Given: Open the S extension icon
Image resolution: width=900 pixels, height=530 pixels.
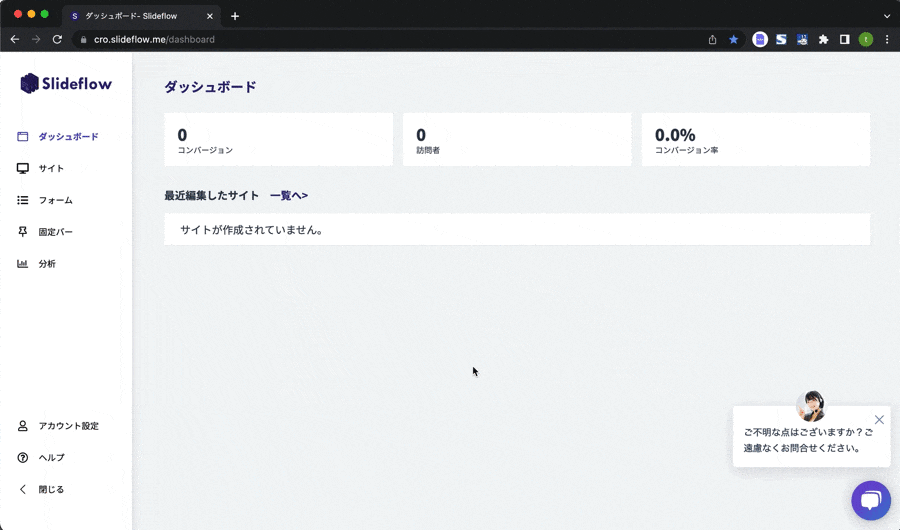Looking at the screenshot, I should click(781, 40).
